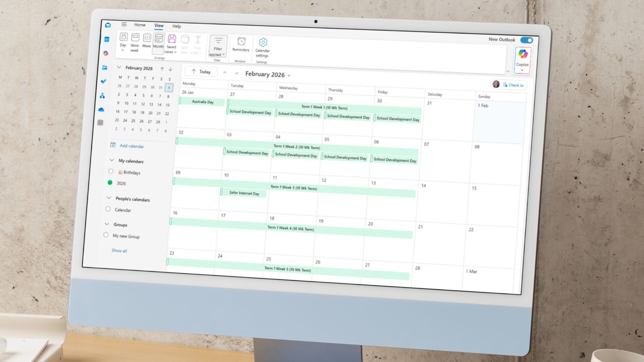Open the Home tab
Image resolution: width=644 pixels, height=362 pixels.
(x=140, y=25)
